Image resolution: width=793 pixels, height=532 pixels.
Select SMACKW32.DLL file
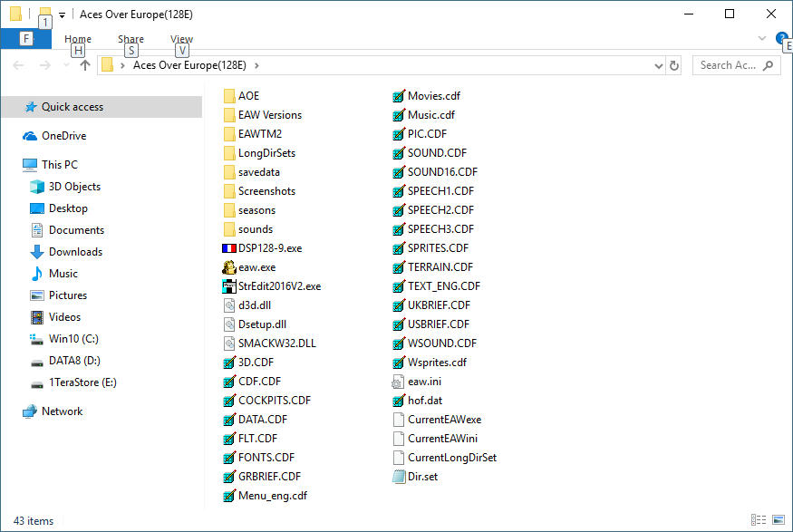click(269, 343)
